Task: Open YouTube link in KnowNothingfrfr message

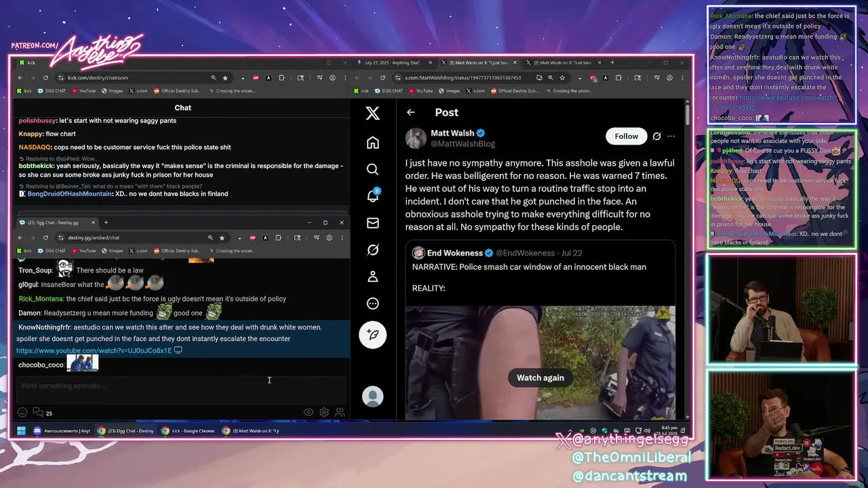Action: click(x=94, y=350)
